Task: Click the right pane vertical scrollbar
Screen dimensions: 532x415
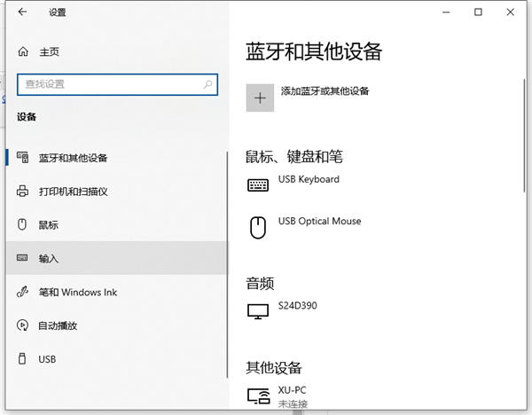Action: point(524,136)
